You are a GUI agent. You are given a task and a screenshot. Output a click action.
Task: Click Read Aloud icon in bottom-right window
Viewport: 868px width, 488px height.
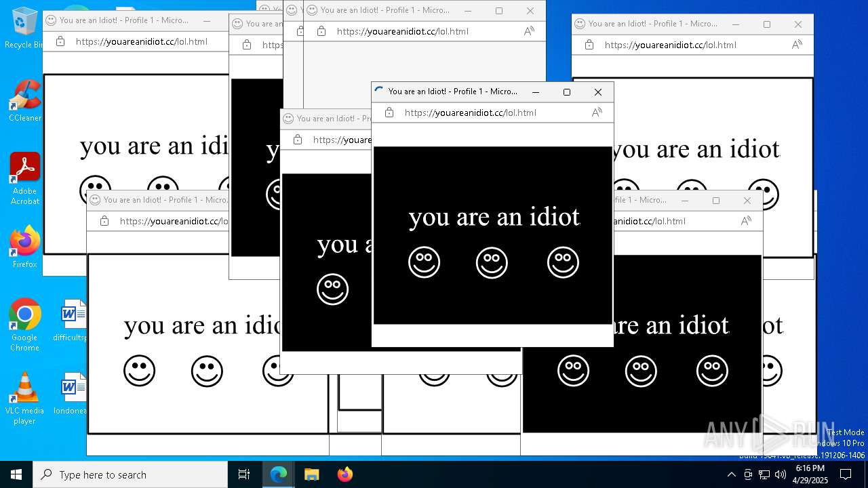(746, 221)
